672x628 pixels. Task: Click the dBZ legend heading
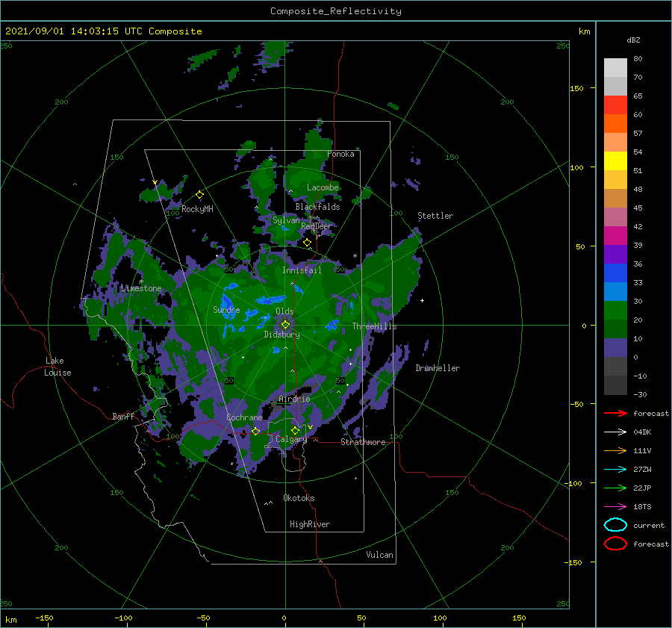coord(633,40)
